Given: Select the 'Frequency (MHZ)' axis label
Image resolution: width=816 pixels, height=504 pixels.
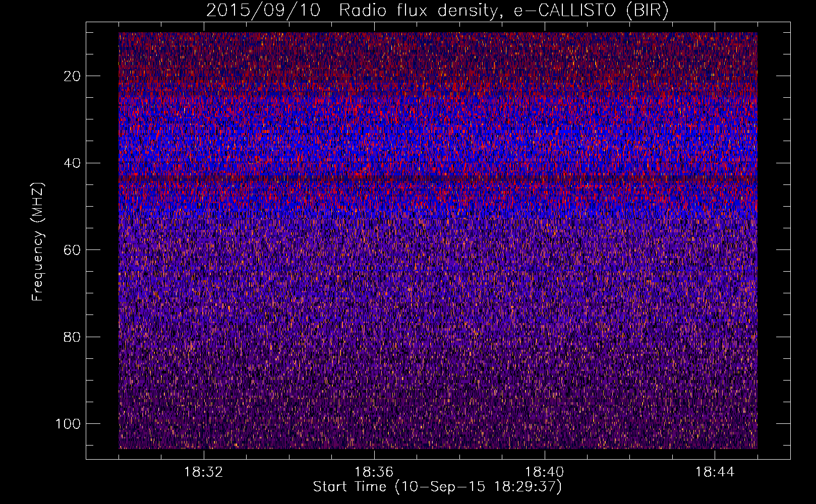Looking at the screenshot, I should [38, 242].
